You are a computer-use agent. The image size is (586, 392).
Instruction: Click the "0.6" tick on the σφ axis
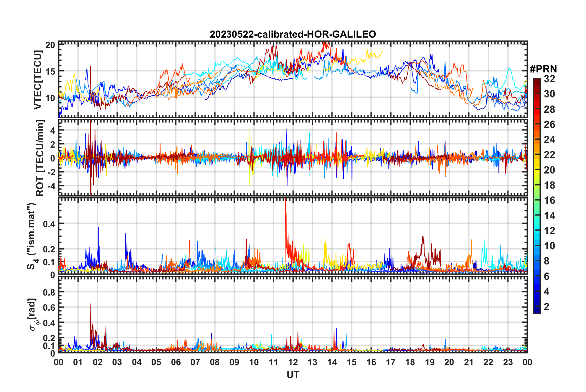49,307
